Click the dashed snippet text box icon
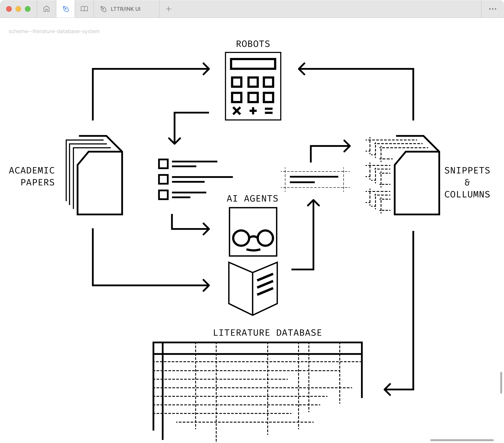The height and width of the screenshot is (443, 504). (x=315, y=179)
